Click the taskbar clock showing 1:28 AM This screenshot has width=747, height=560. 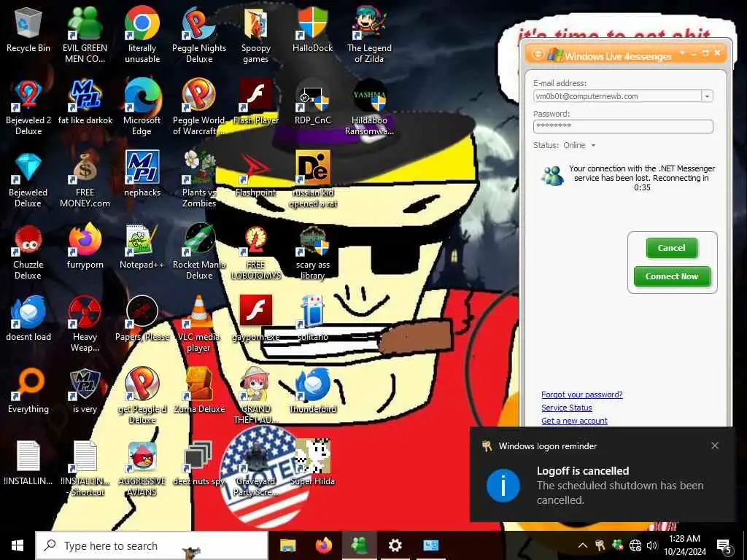tap(684, 545)
